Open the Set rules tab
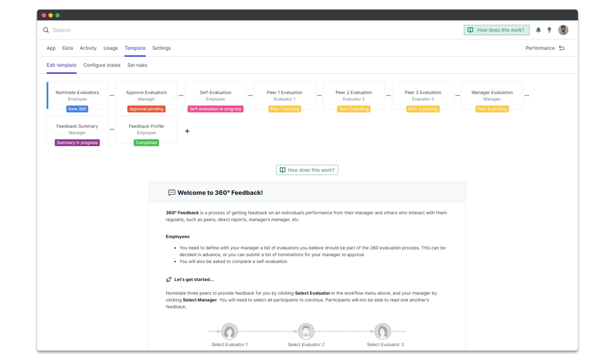This screenshot has width=615, height=364. click(137, 65)
